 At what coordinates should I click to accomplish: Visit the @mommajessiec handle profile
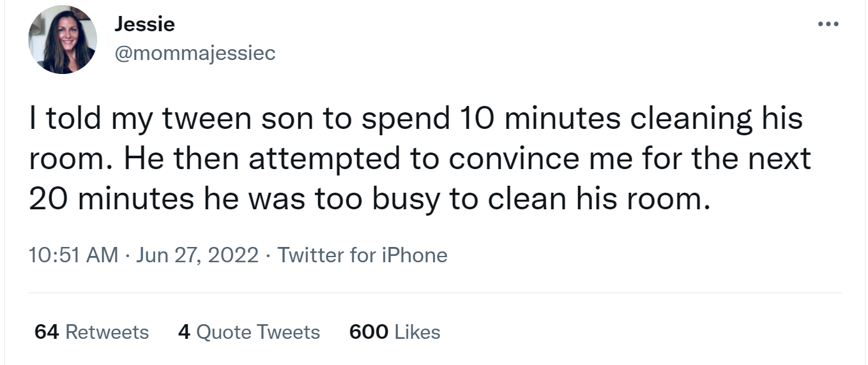(195, 53)
